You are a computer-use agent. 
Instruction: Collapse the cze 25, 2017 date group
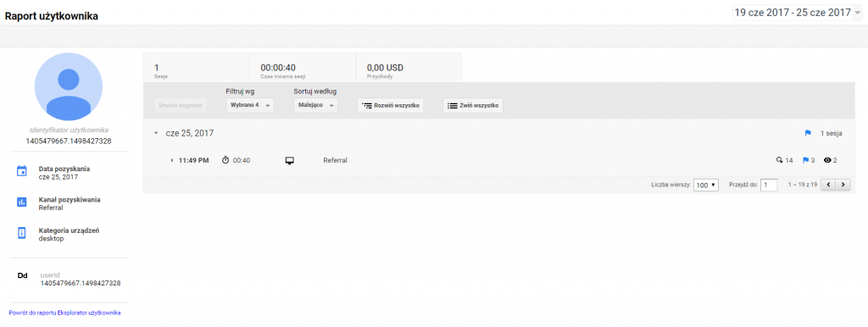(157, 133)
